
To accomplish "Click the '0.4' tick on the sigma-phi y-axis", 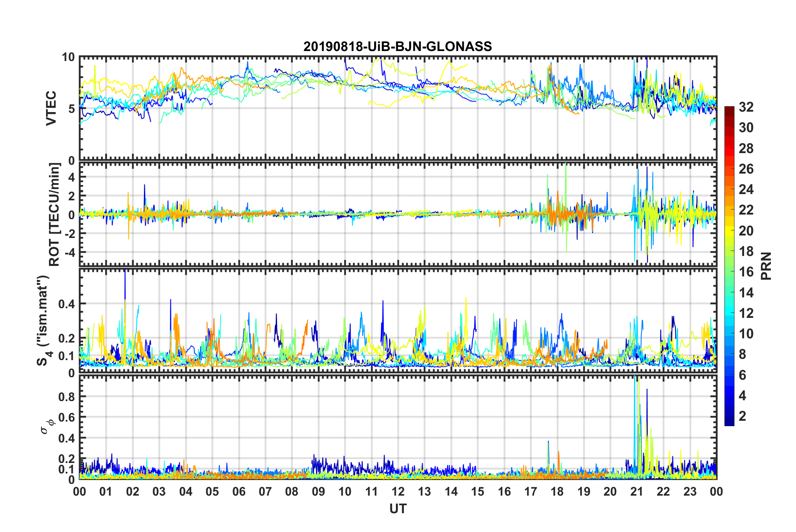I will (67, 438).
